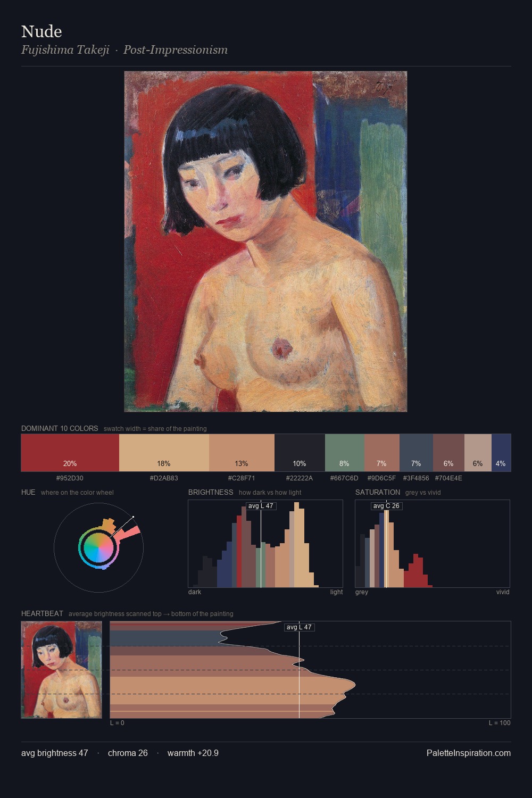The width and height of the screenshot is (532, 798).
Task: Click the 'DOMINANT 10 COLORS' heading
Action: 60,428
